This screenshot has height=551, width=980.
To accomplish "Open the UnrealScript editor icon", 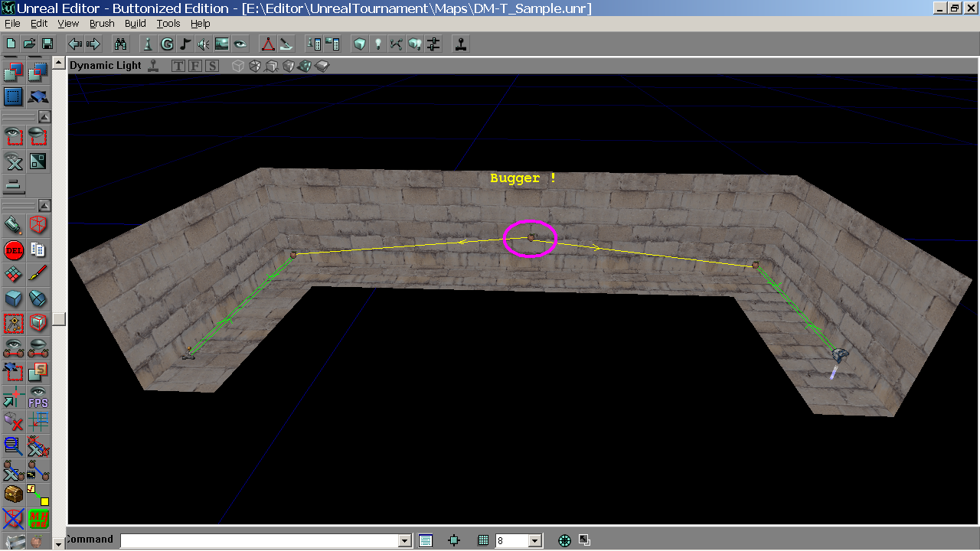I will tap(286, 44).
